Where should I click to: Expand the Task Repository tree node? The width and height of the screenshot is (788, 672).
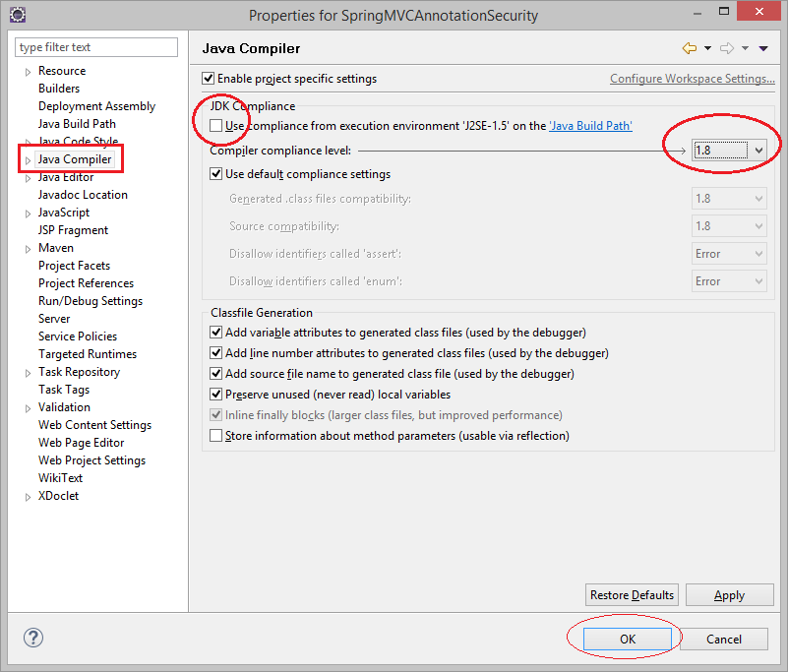click(29, 373)
